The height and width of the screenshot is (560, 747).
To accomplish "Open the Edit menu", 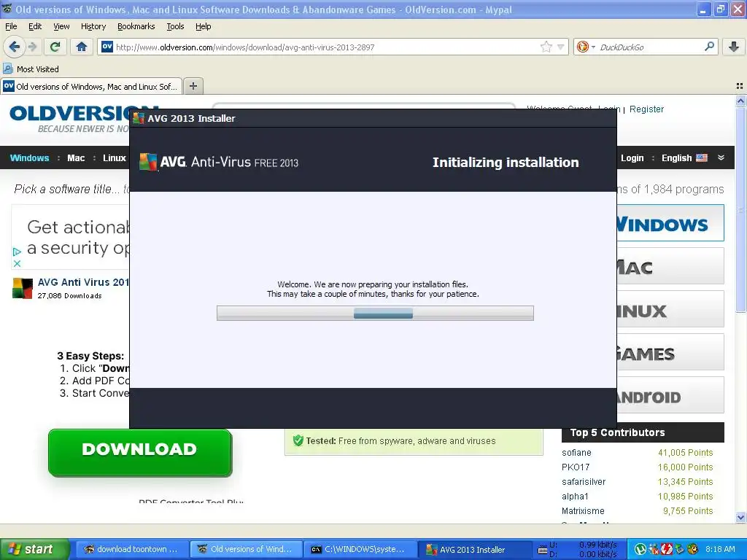I will [35, 26].
